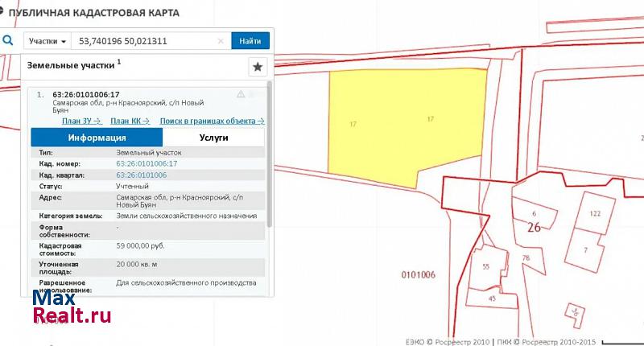Click the warning triangle icon in result
Screen dimensions: 644x346
[x=241, y=94]
